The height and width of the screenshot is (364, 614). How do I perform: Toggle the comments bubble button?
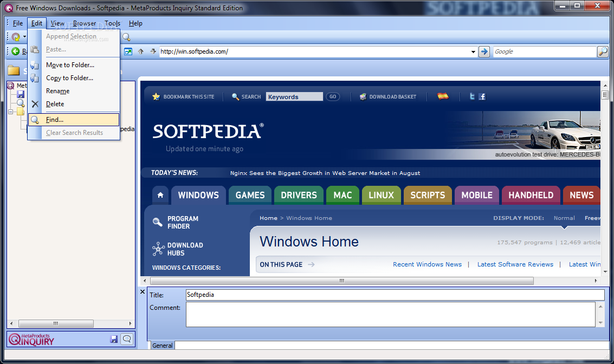point(127,339)
